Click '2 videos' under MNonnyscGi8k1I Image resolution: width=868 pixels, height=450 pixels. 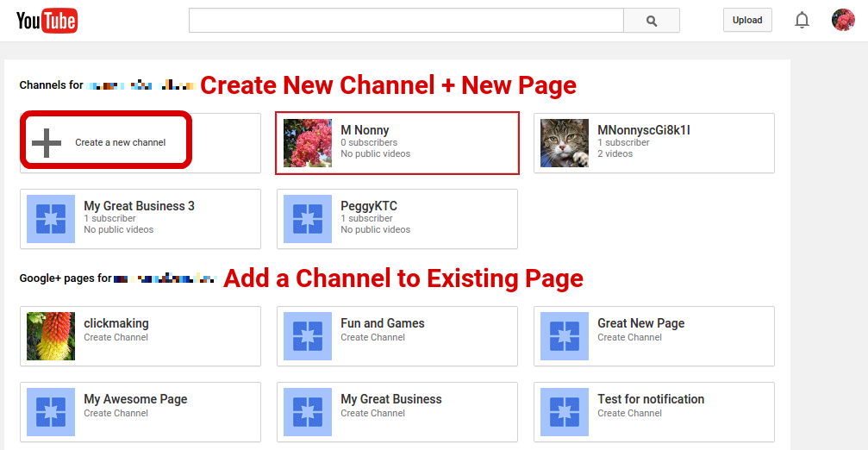(x=615, y=153)
